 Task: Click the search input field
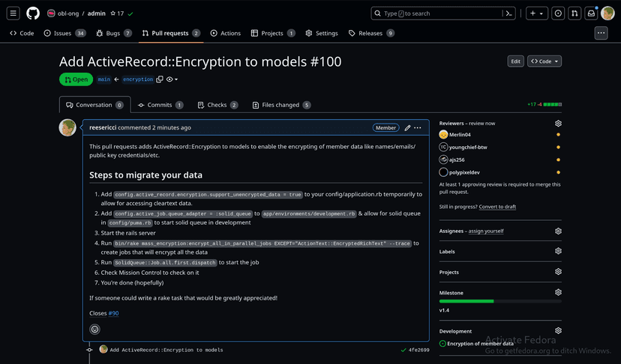pyautogui.click(x=439, y=13)
